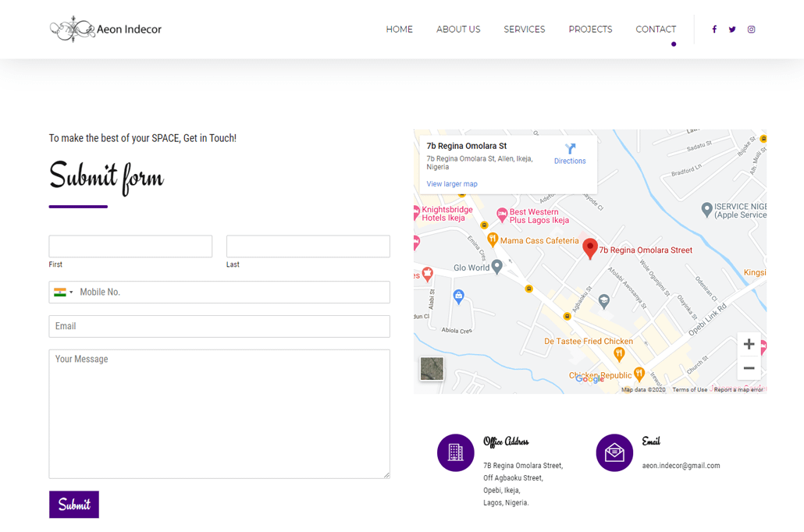The width and height of the screenshot is (804, 532).
Task: Click the Directions arrow icon on map
Action: click(x=570, y=148)
